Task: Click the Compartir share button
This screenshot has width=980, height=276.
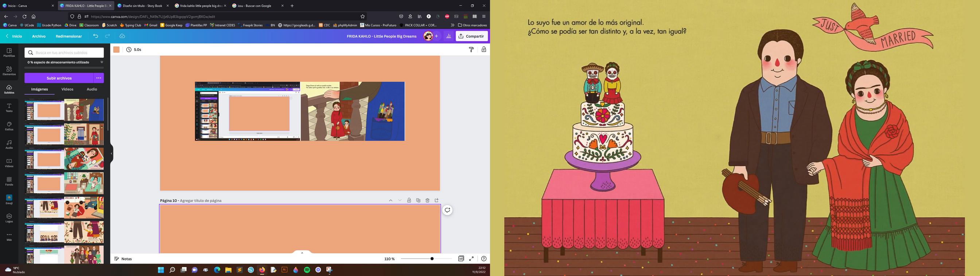Action: [x=472, y=36]
